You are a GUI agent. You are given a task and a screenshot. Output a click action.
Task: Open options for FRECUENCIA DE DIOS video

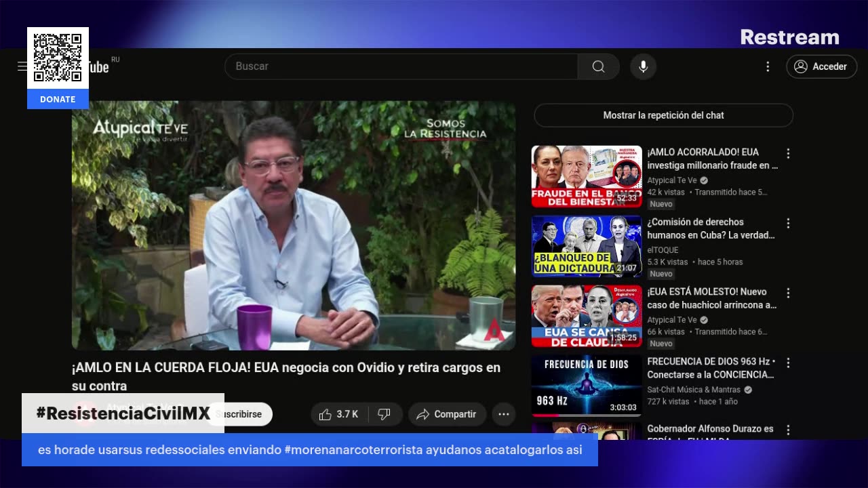pyautogui.click(x=787, y=363)
